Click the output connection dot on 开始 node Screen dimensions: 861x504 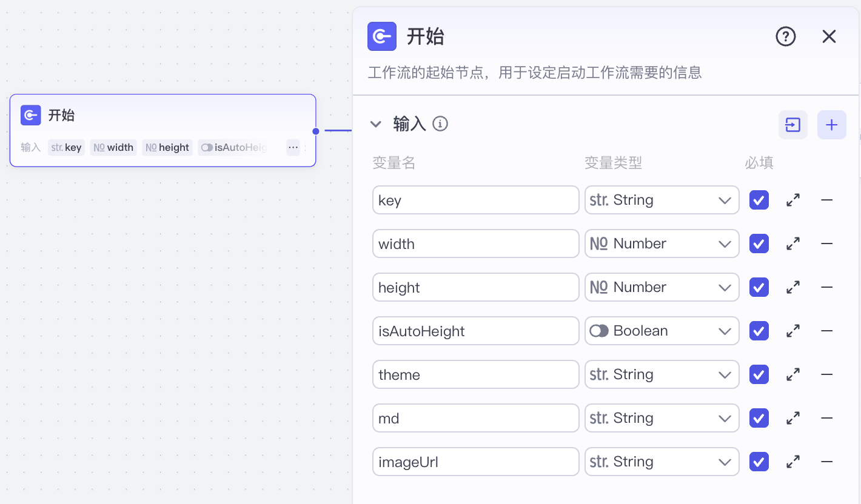pyautogui.click(x=315, y=131)
